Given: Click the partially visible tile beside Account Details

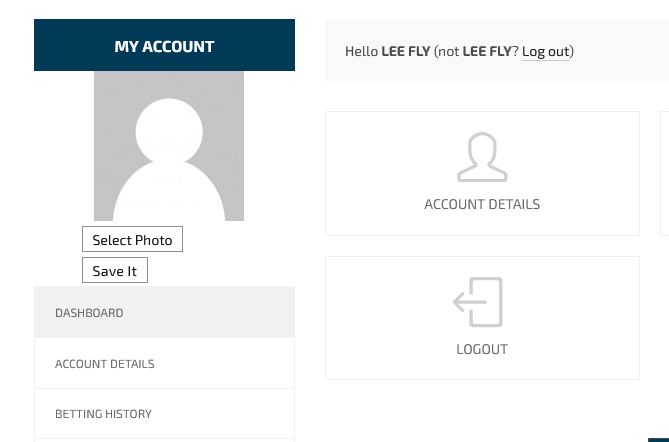Looking at the screenshot, I should (x=665, y=173).
